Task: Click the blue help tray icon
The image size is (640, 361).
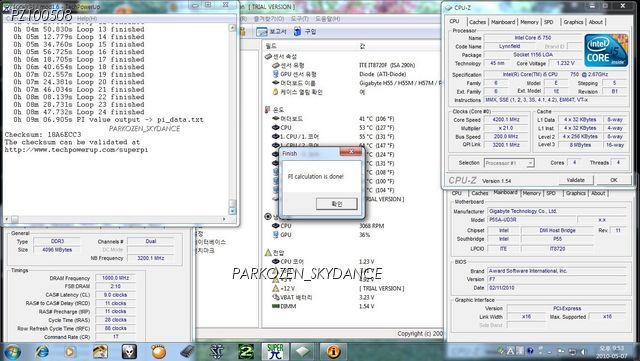Action: [x=530, y=351]
